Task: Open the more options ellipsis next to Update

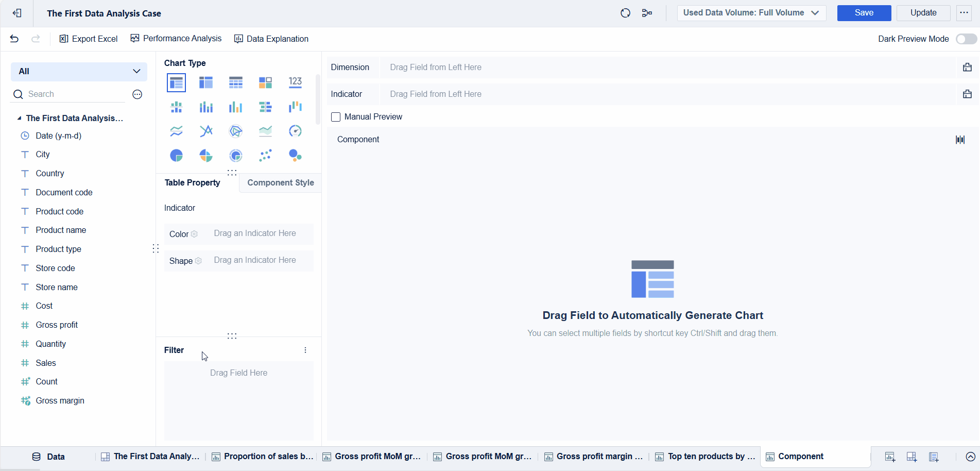Action: pyautogui.click(x=964, y=13)
